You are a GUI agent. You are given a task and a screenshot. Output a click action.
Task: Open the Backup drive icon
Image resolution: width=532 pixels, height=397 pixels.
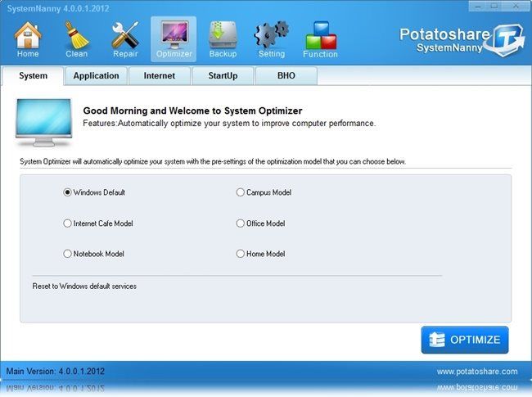click(x=223, y=39)
